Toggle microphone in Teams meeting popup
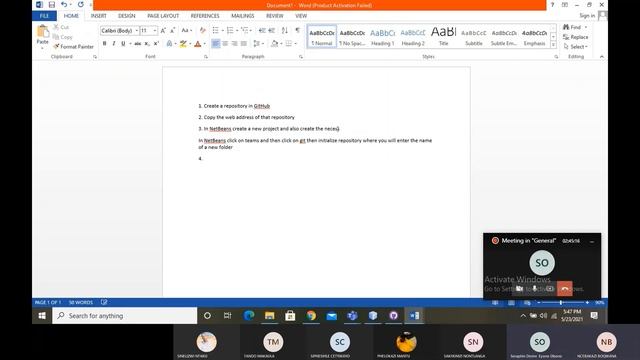This screenshot has width=640, height=360. pyautogui.click(x=534, y=289)
